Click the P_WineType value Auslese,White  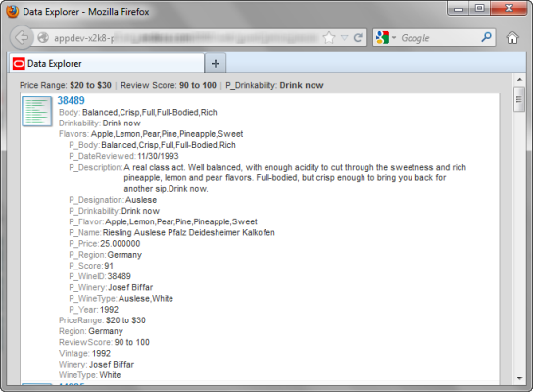(x=145, y=298)
